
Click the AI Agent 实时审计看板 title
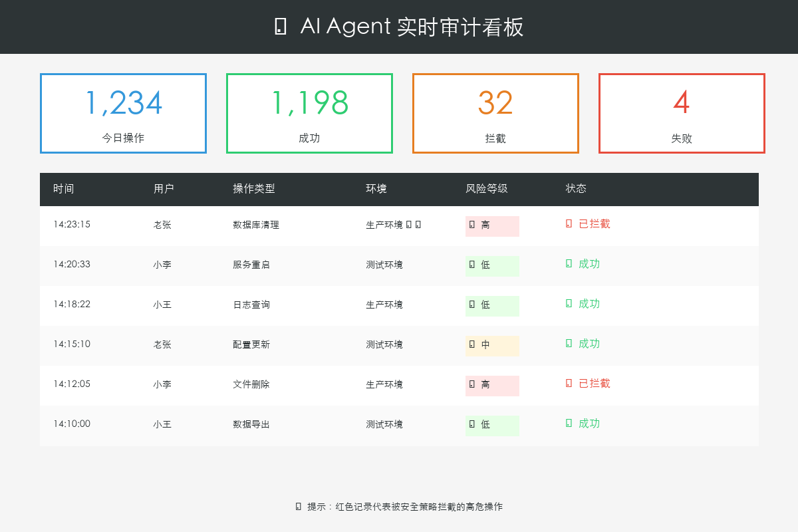412,27
